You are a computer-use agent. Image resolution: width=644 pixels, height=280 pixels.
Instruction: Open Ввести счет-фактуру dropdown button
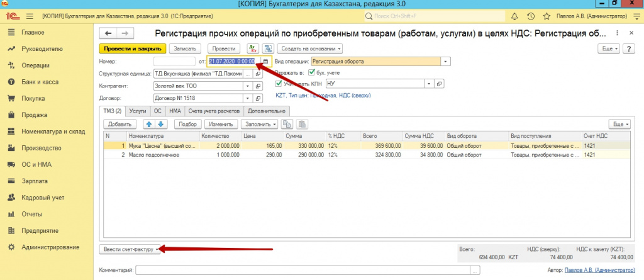click(x=130, y=249)
